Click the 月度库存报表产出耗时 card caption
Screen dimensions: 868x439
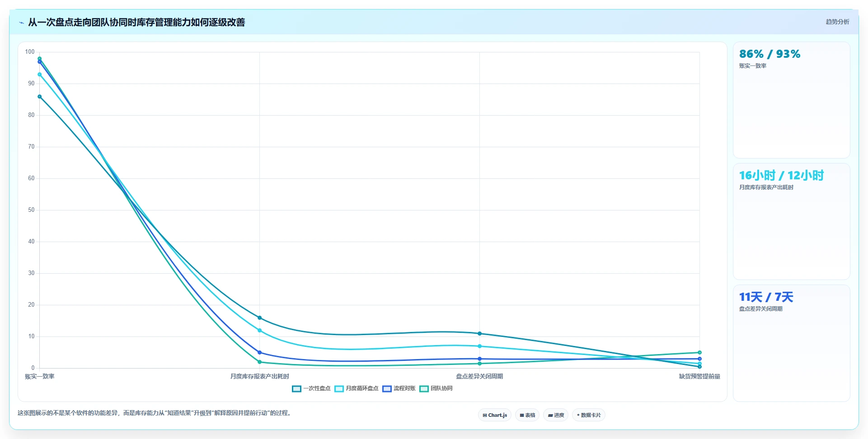click(x=766, y=187)
